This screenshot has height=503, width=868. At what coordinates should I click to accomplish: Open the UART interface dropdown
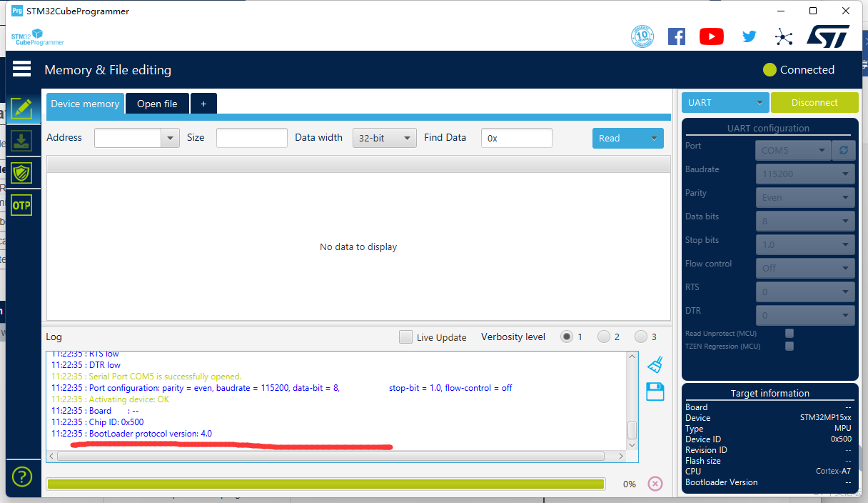pyautogui.click(x=725, y=102)
